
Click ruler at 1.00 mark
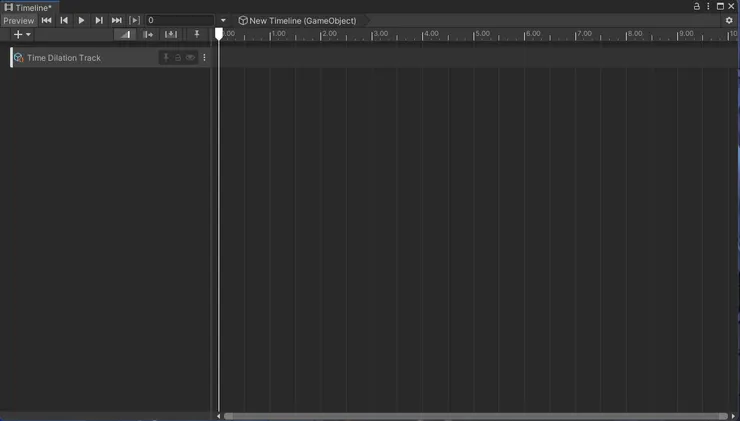pyautogui.click(x=278, y=34)
